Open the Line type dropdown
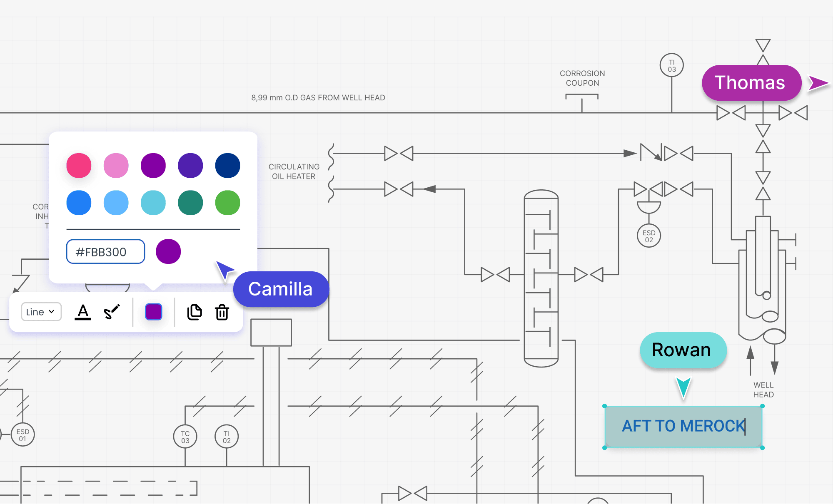Screen dimensions: 833x504 (41, 312)
